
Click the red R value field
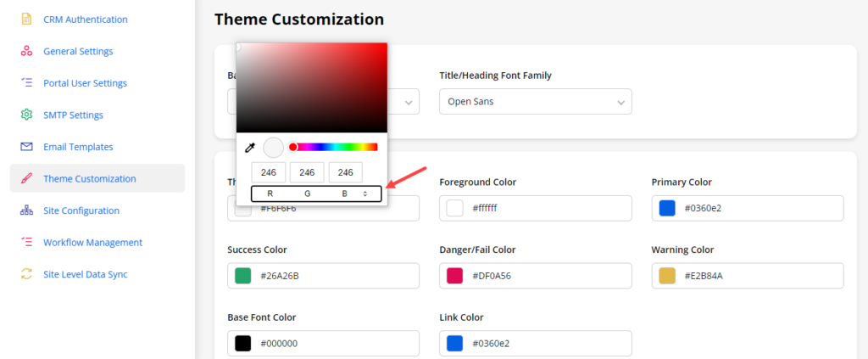[269, 173]
